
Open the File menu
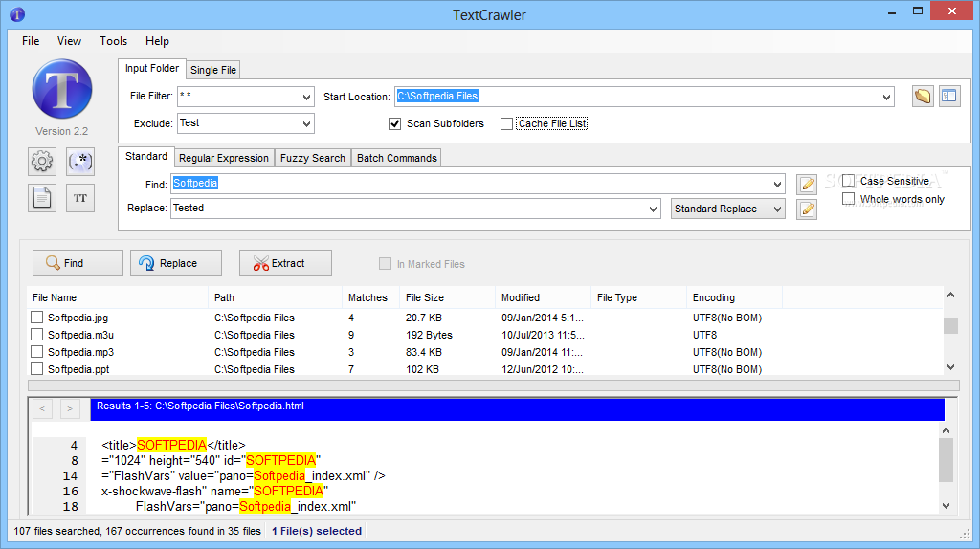(x=31, y=40)
